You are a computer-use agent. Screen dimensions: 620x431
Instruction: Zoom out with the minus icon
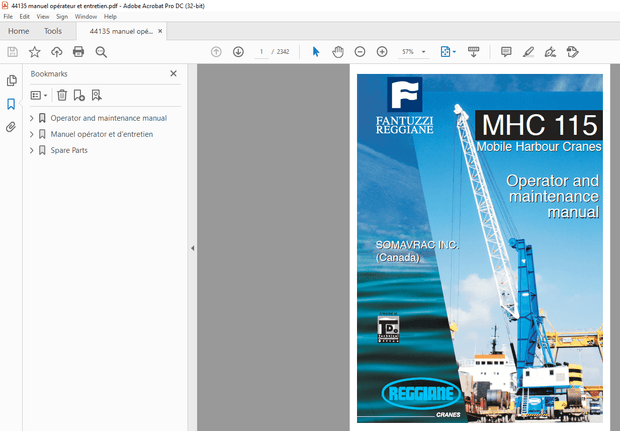click(x=360, y=52)
